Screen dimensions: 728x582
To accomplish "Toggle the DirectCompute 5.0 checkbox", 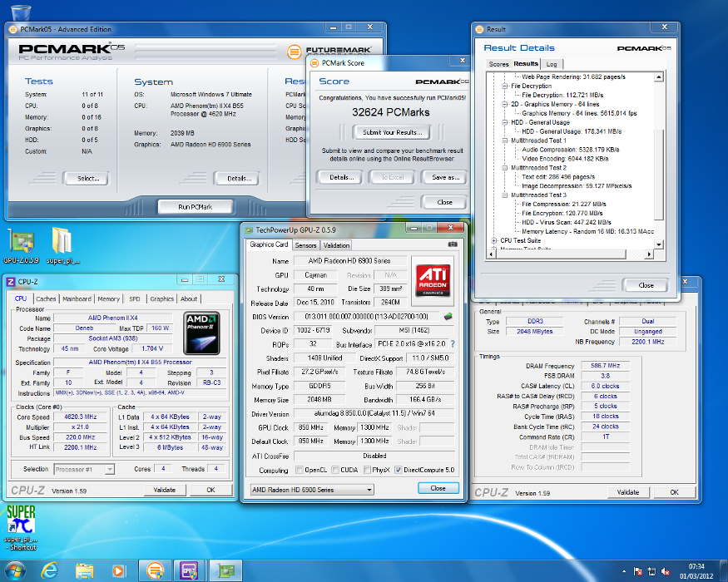I will tap(398, 470).
